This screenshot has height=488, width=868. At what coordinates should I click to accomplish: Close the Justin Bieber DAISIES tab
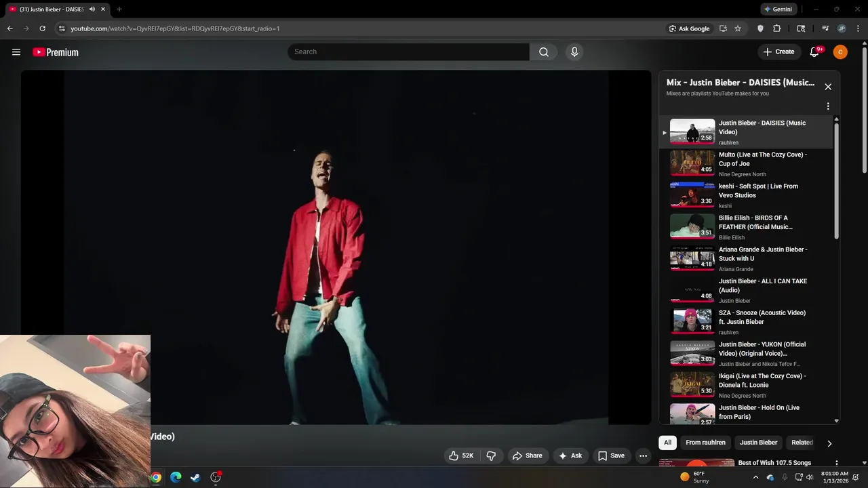[103, 9]
